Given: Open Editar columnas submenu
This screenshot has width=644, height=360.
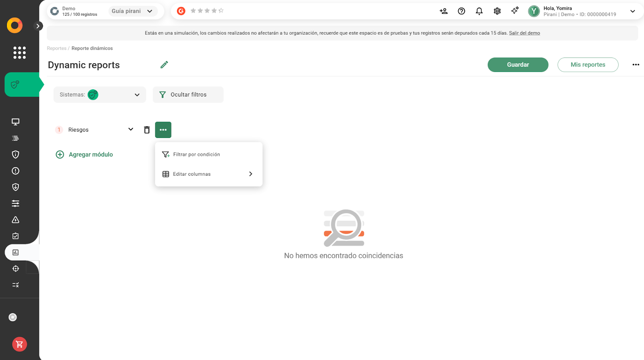Looking at the screenshot, I should (208, 174).
